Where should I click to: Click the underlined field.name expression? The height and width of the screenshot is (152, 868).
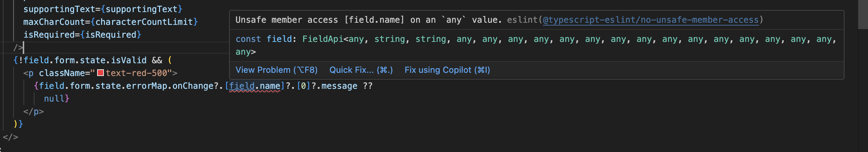pos(255,86)
